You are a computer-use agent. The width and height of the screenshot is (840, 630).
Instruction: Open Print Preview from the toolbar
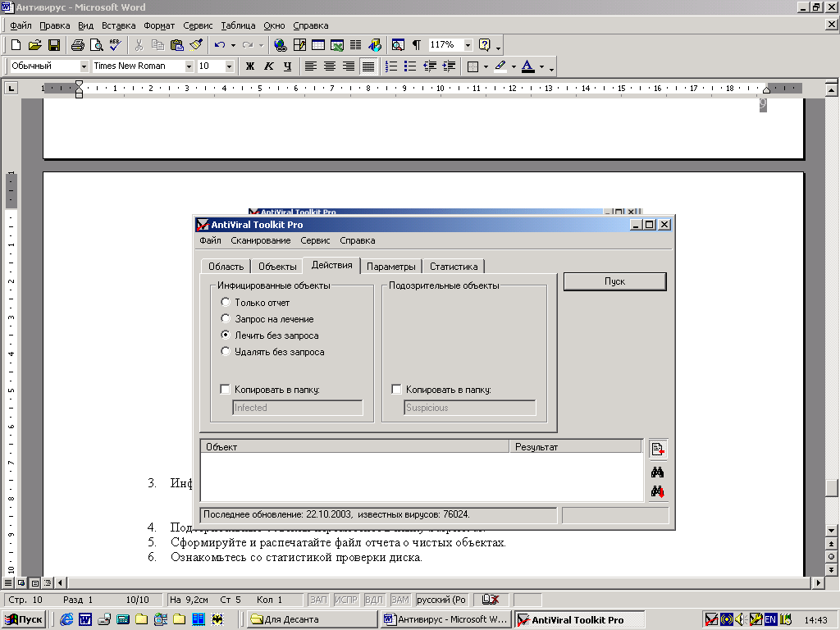pyautogui.click(x=97, y=45)
